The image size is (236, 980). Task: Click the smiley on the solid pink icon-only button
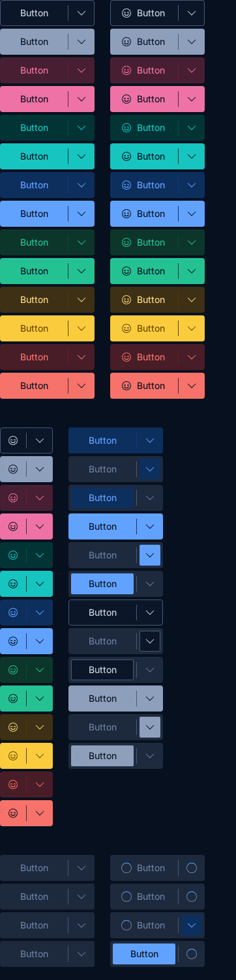13,526
